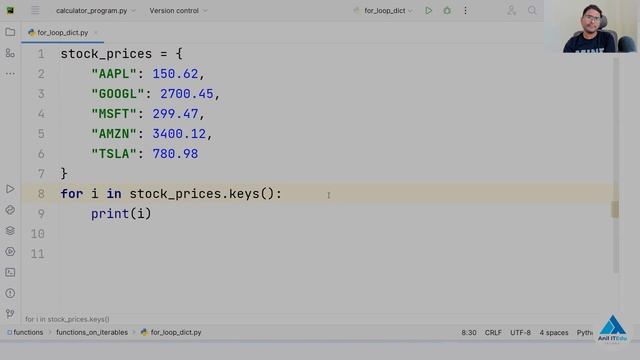Place cursor on value 3400.12
The image size is (640, 360).
(179, 134)
